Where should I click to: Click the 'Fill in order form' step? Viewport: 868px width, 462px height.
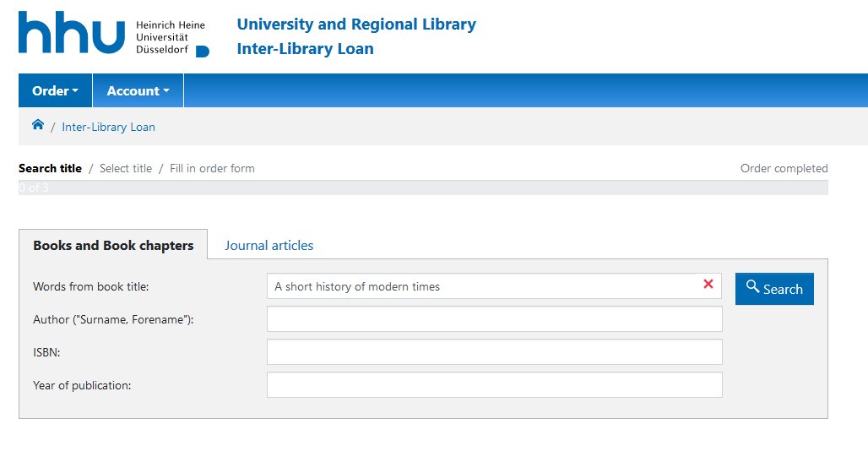click(212, 168)
